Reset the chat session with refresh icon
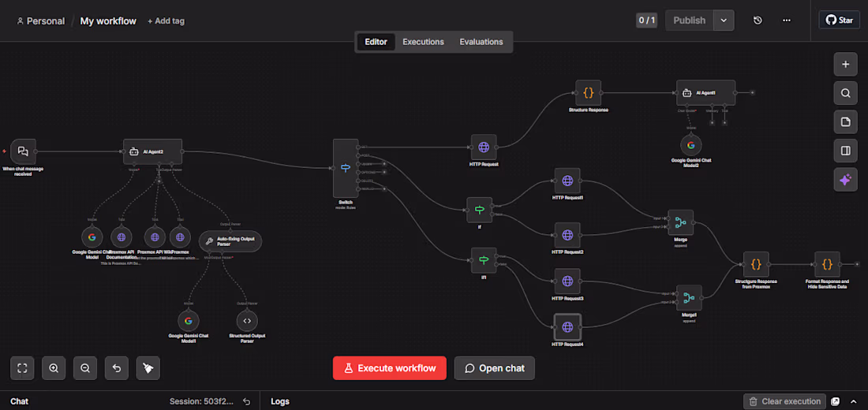The height and width of the screenshot is (410, 868). tap(247, 401)
